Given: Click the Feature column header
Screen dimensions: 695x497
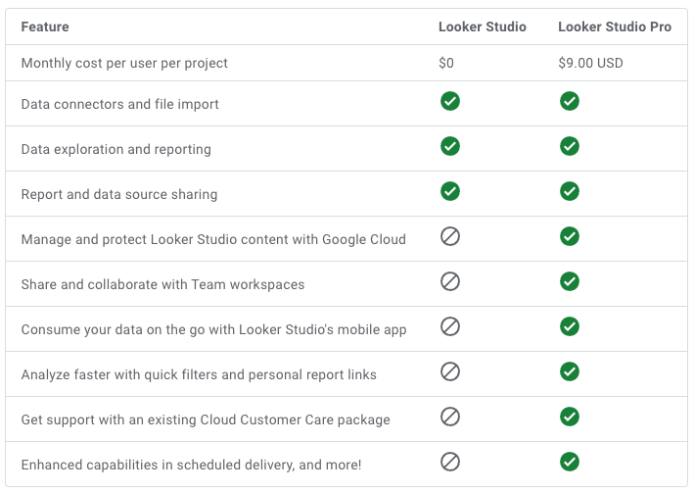Looking at the screenshot, I should tap(45, 27).
